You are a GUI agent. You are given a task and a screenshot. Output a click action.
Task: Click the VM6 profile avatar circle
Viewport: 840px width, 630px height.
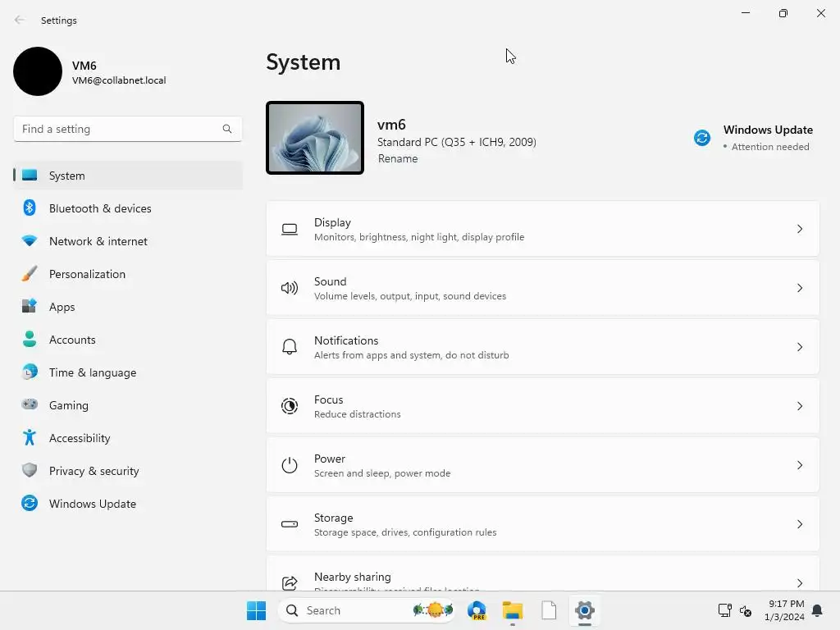(38, 71)
